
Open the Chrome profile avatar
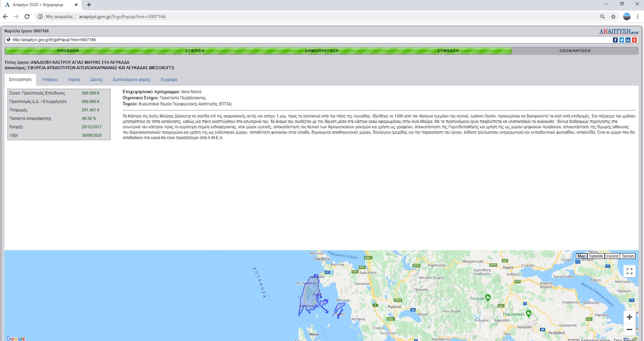(x=627, y=17)
